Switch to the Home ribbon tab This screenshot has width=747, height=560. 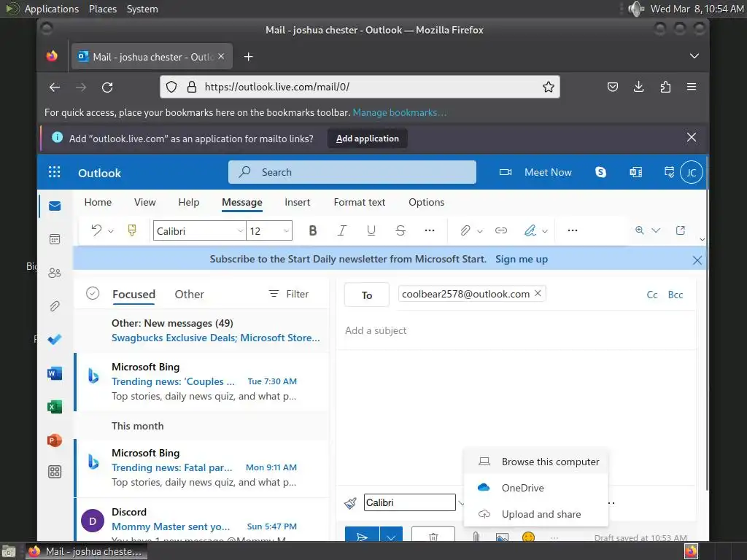tap(98, 202)
